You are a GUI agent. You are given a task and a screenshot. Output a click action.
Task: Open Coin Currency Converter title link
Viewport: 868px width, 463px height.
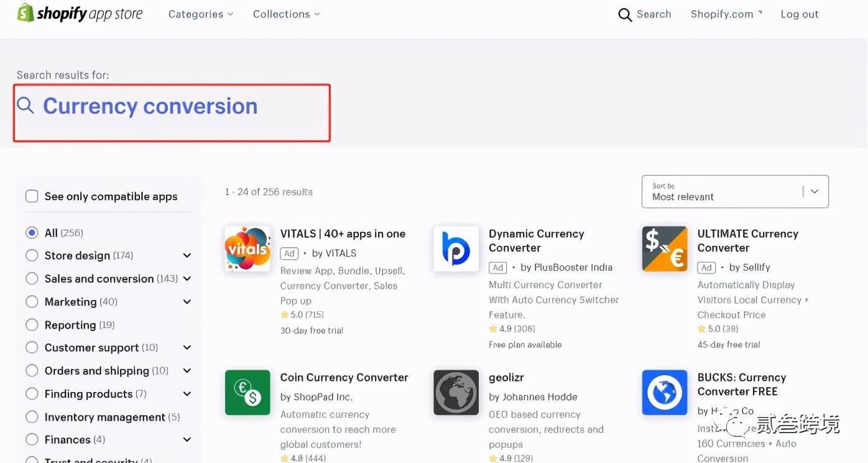pos(344,378)
